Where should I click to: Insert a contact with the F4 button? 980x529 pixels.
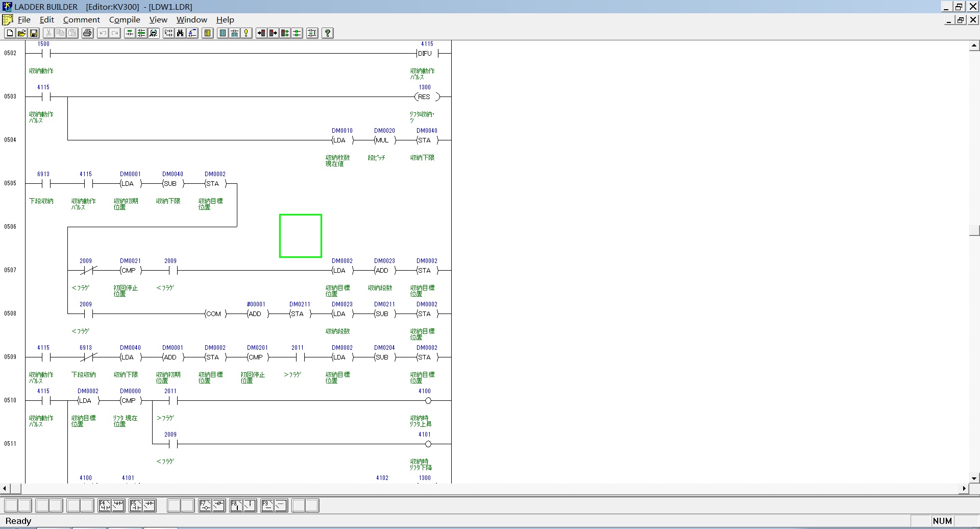(105, 506)
